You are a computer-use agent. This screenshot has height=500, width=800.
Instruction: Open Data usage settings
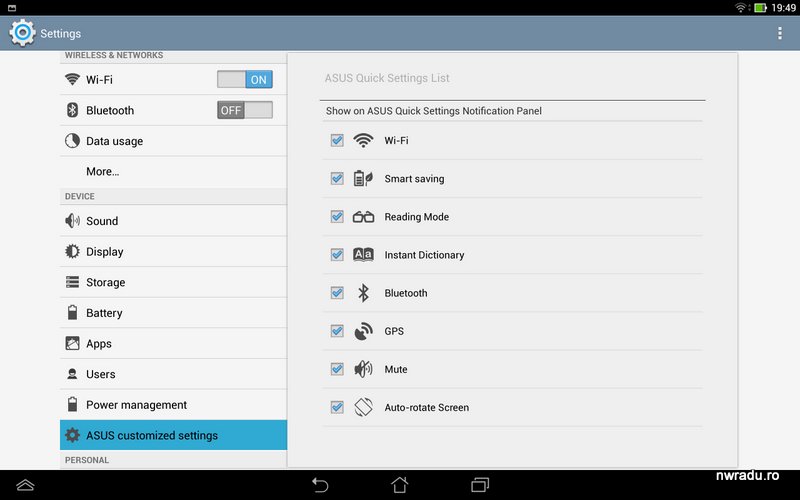[173, 141]
